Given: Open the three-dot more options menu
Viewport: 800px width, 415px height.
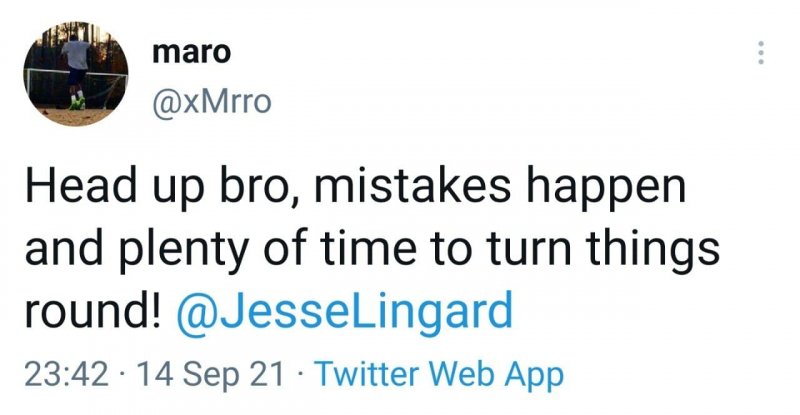Looking at the screenshot, I should click(x=761, y=53).
